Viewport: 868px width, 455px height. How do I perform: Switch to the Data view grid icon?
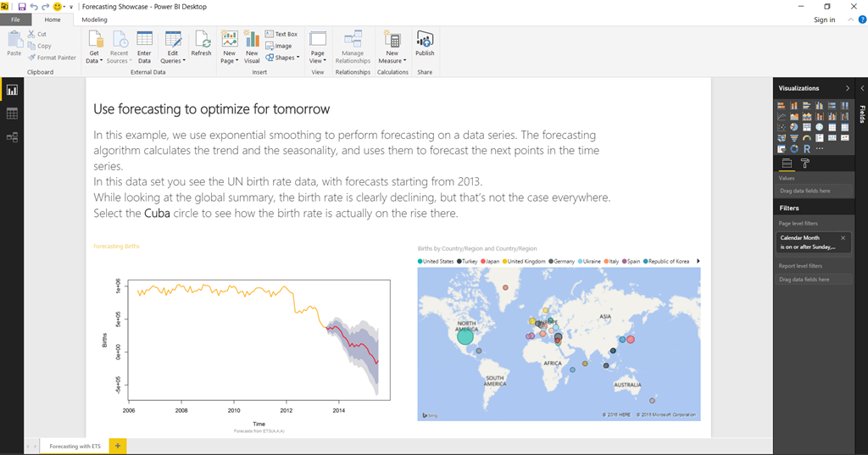(x=12, y=114)
